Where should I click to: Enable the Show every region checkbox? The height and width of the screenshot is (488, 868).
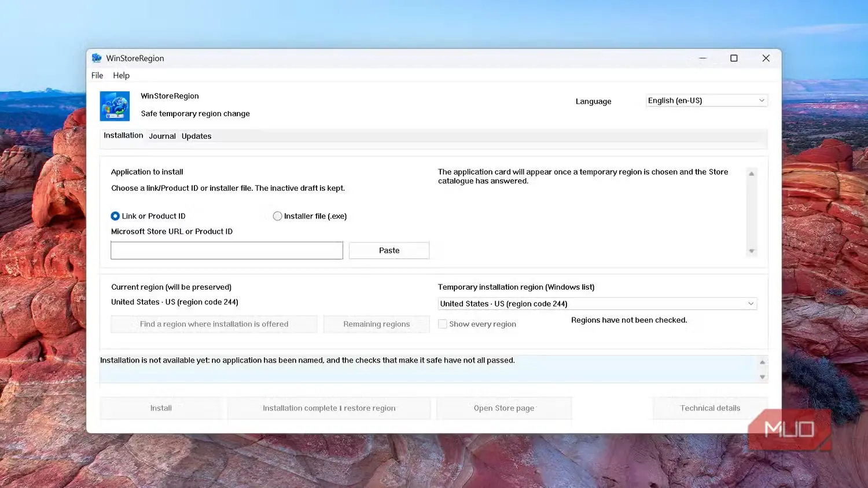(x=443, y=324)
